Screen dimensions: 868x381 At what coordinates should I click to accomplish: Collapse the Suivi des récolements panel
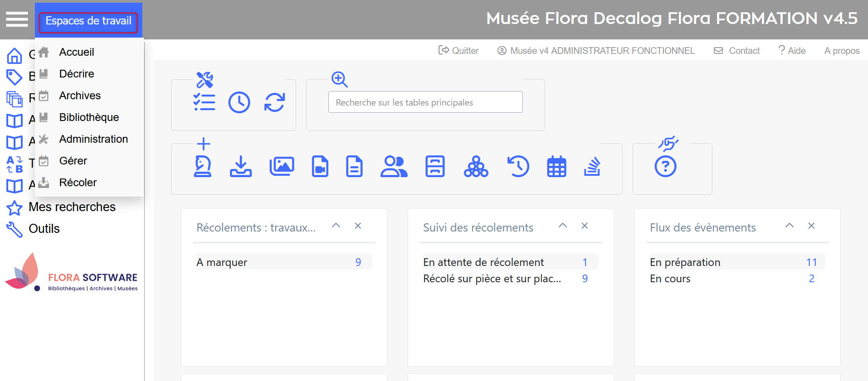pyautogui.click(x=563, y=226)
